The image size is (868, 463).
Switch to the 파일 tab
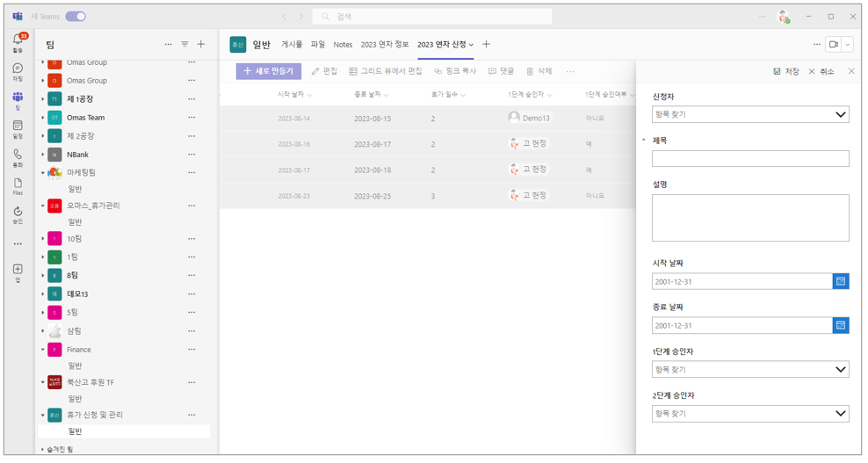point(318,44)
